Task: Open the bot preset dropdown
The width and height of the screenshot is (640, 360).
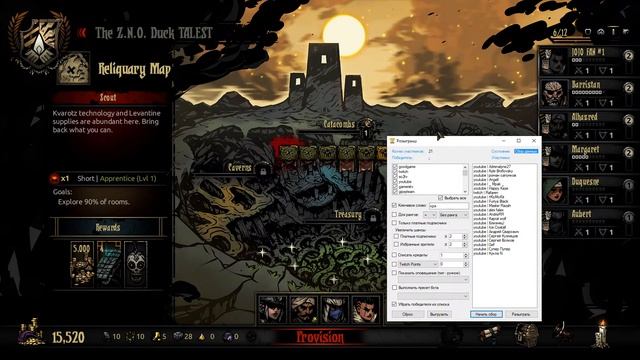Action: (433, 296)
